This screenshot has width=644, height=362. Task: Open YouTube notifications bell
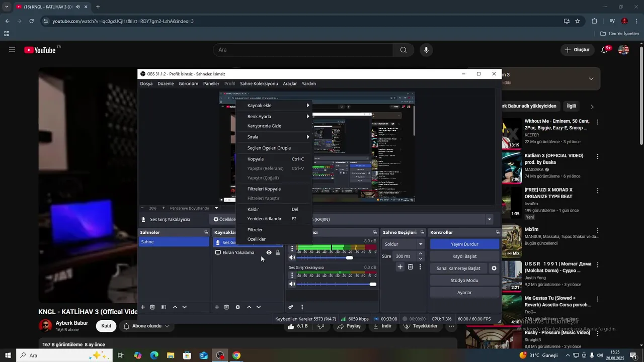tap(604, 50)
